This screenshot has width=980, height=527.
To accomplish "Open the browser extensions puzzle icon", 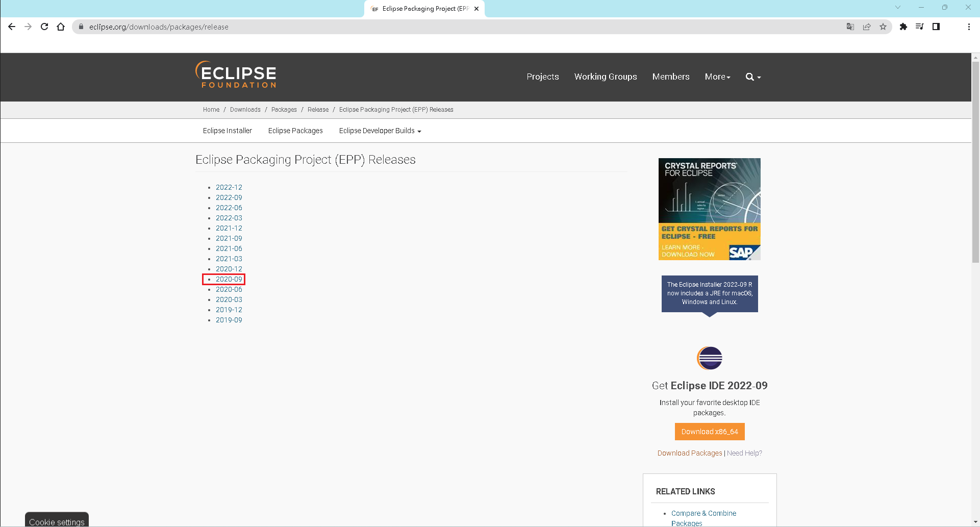I will [x=903, y=27].
